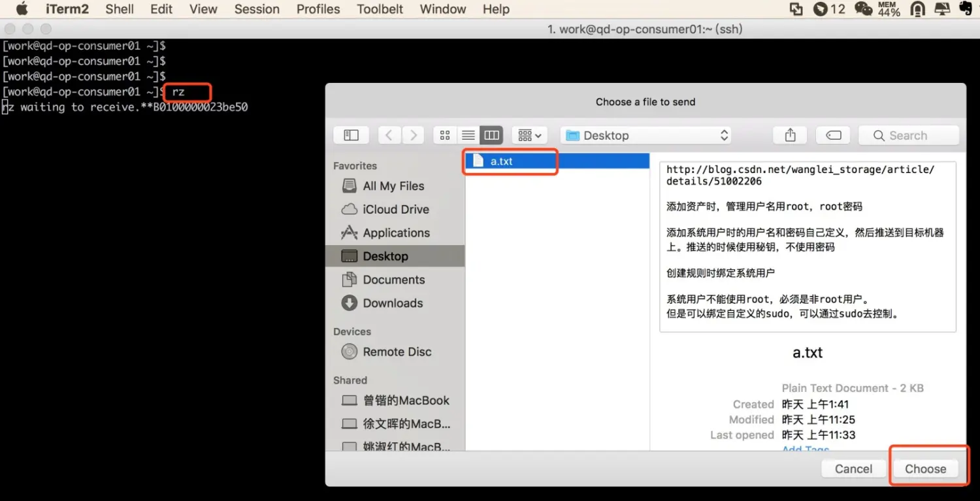Click the a.txt name below preview

(x=808, y=353)
